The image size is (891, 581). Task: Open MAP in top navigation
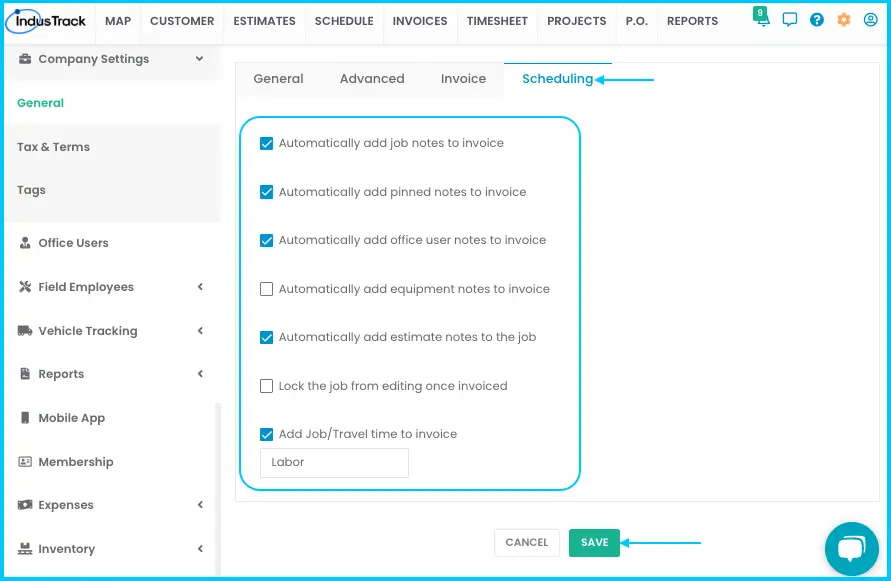tap(118, 21)
